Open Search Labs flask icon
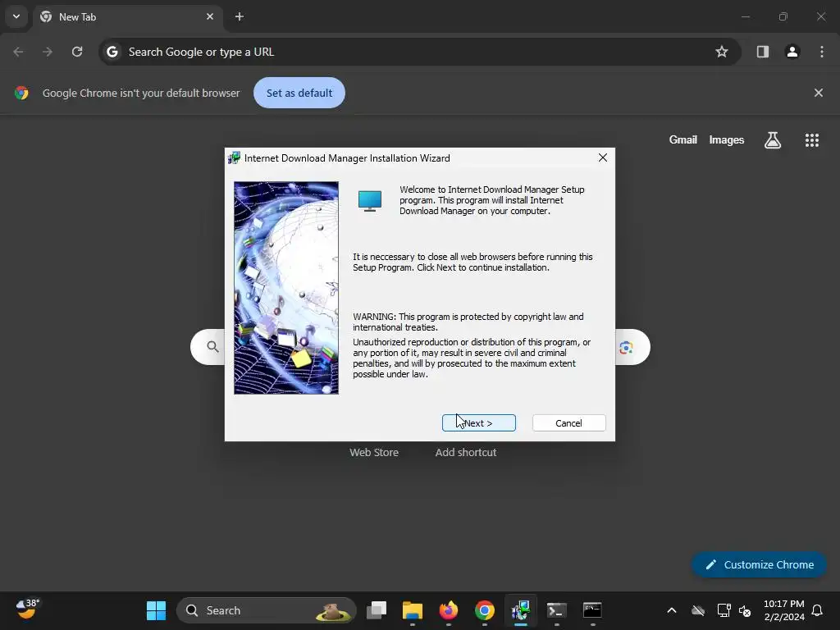 point(773,140)
